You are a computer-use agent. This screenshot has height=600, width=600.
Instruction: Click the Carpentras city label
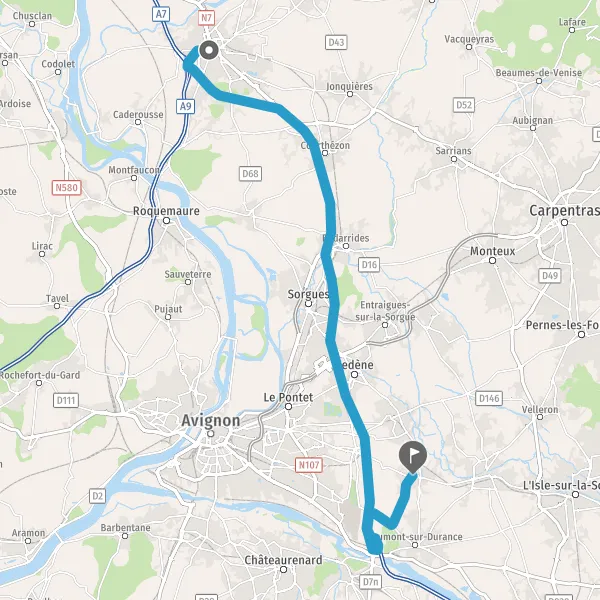564,210
